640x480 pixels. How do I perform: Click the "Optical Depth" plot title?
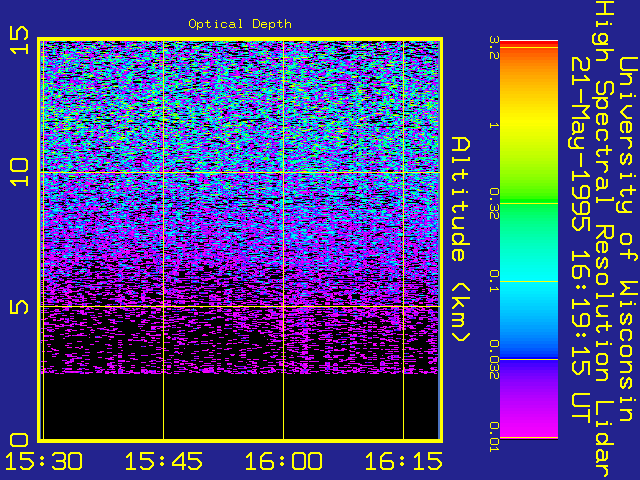(x=240, y=24)
